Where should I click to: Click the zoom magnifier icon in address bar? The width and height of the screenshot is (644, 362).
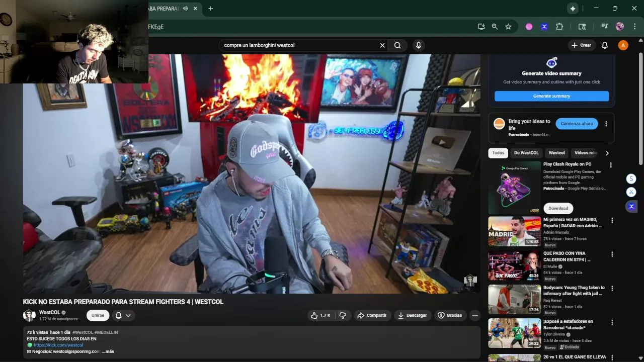pyautogui.click(x=495, y=27)
